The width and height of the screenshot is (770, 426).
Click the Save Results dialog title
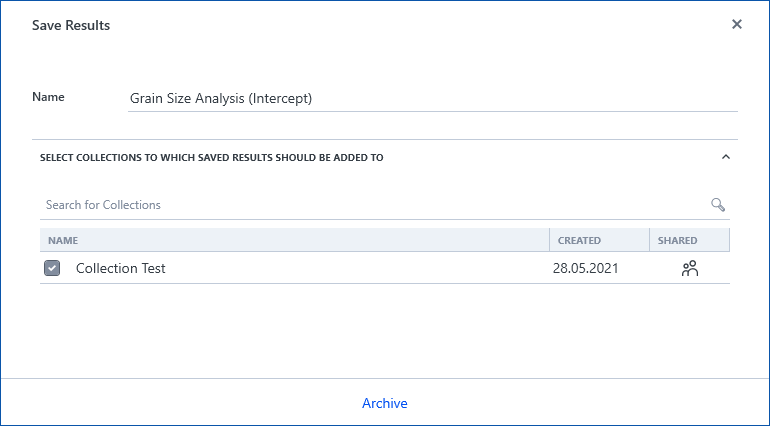click(71, 25)
